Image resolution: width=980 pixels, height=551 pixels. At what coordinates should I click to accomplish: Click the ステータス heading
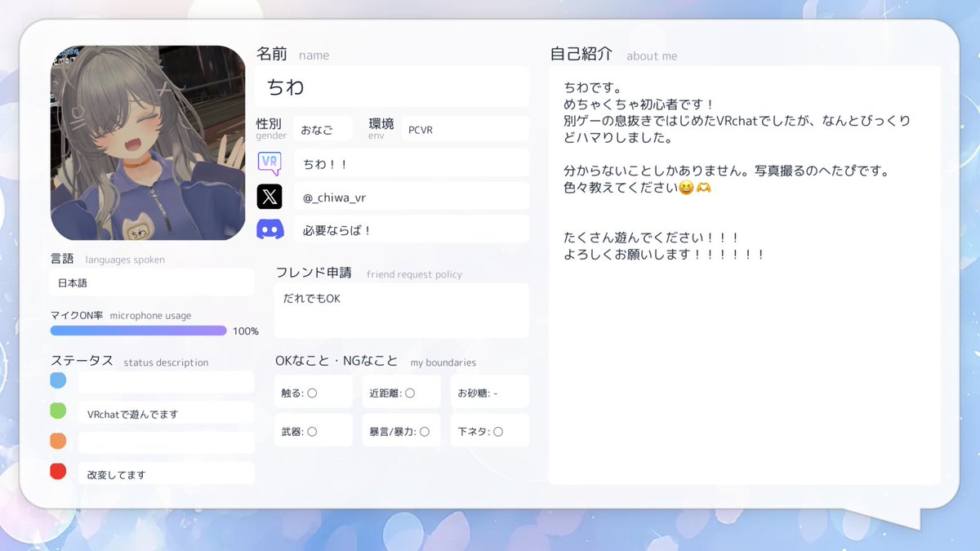(x=82, y=361)
